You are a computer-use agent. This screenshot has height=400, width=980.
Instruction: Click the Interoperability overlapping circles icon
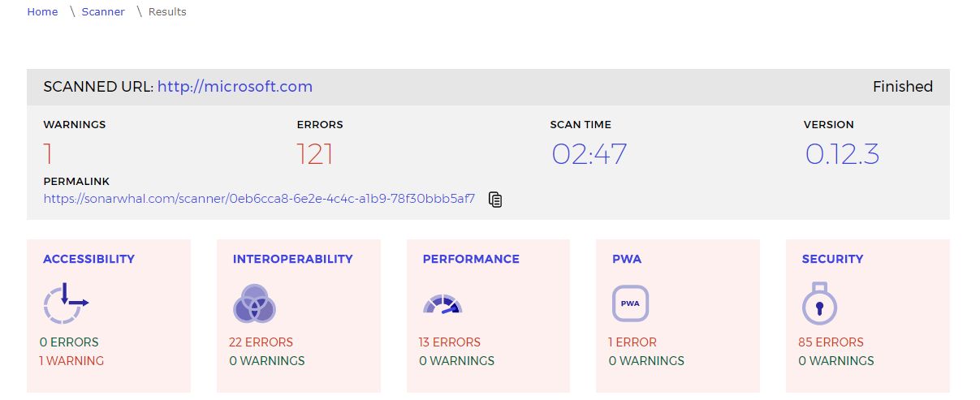tap(254, 304)
